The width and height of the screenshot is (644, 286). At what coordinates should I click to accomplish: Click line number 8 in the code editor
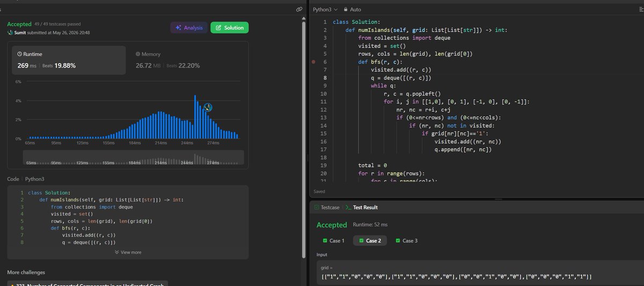(325, 77)
